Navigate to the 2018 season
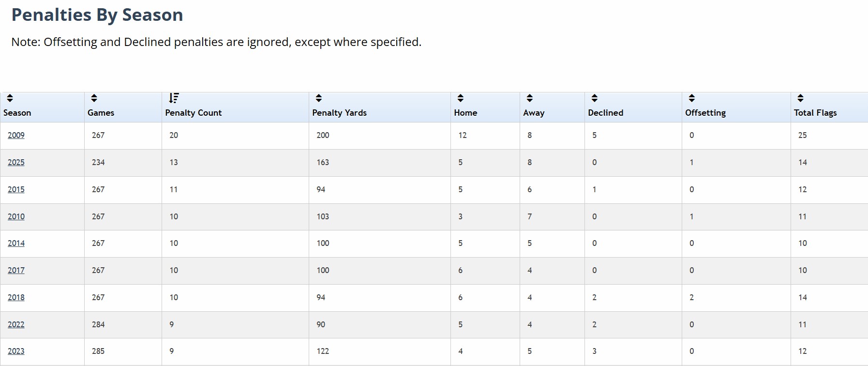 pyautogui.click(x=16, y=298)
